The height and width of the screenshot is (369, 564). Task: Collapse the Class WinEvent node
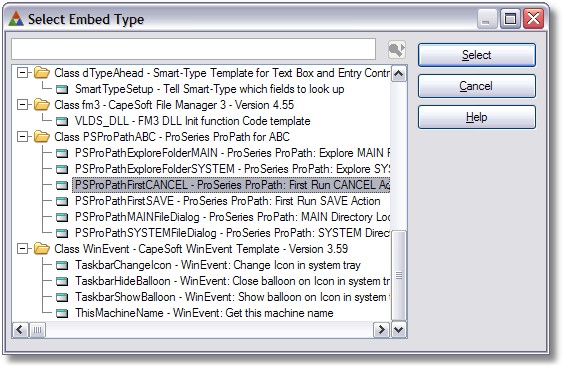(22, 249)
